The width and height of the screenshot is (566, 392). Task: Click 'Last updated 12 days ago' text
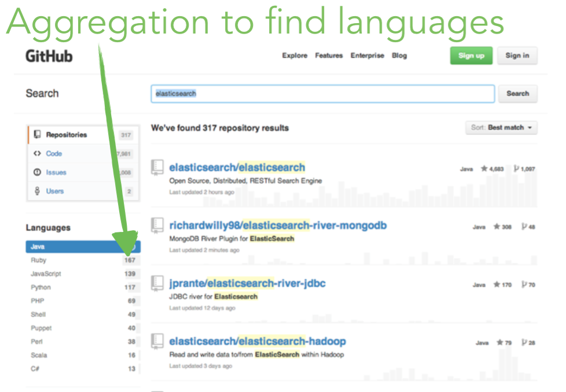(202, 308)
